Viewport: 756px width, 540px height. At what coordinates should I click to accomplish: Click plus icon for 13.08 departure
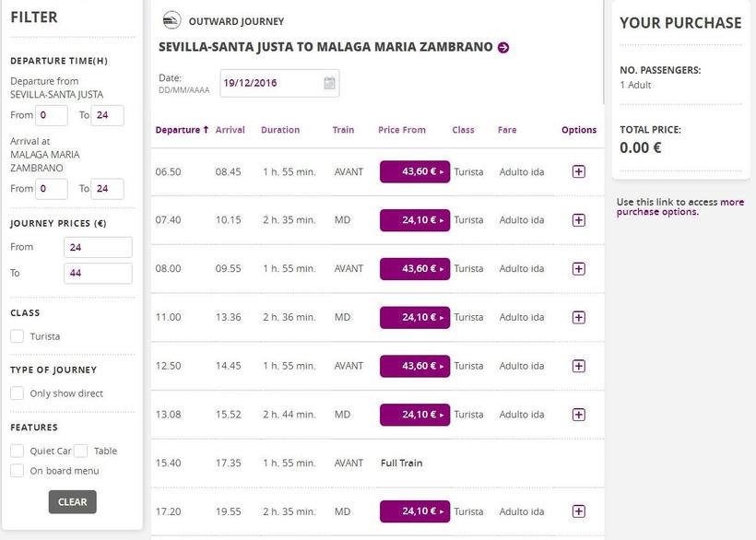pos(579,415)
